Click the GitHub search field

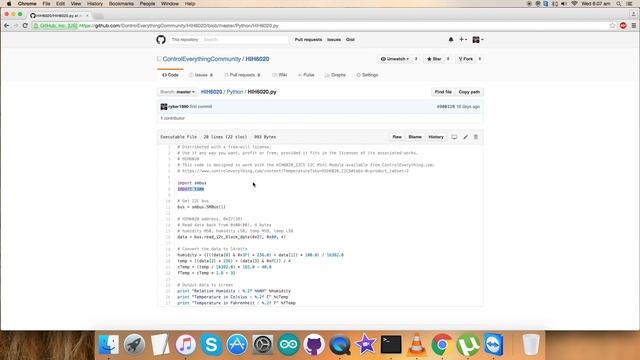pos(245,40)
